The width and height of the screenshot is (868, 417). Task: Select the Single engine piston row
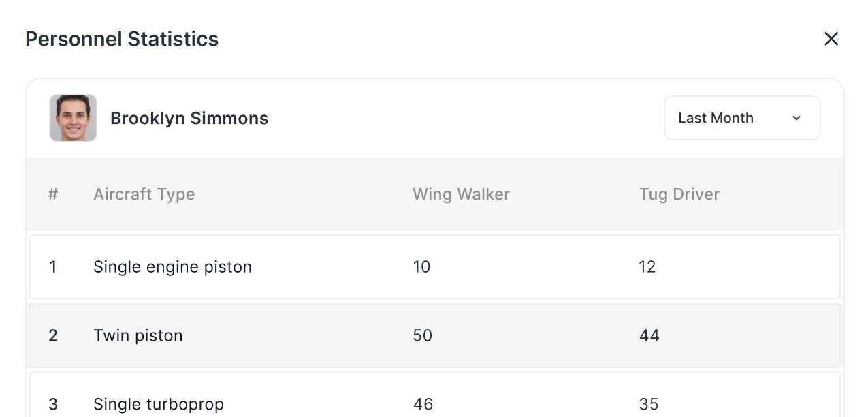[435, 267]
